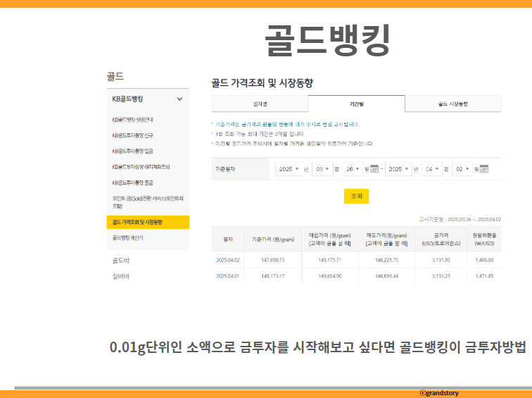Open the end year 2025 dropdown
This screenshot has height=398, width=532.
point(398,169)
